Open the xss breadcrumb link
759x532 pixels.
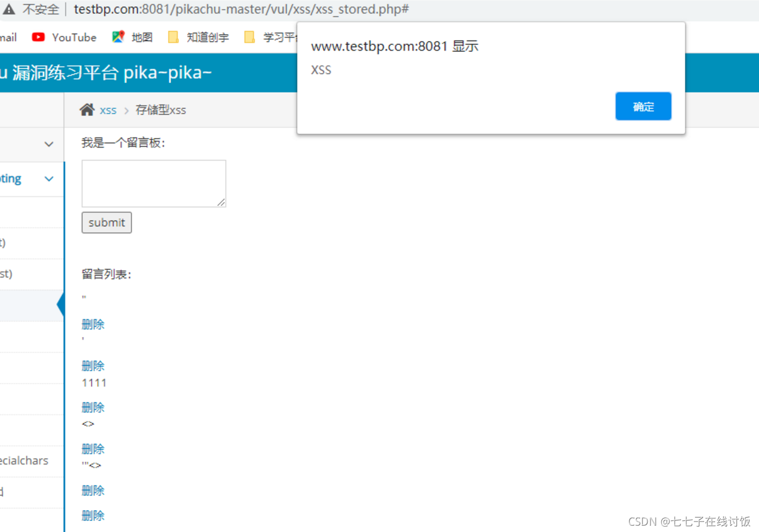pyautogui.click(x=108, y=110)
